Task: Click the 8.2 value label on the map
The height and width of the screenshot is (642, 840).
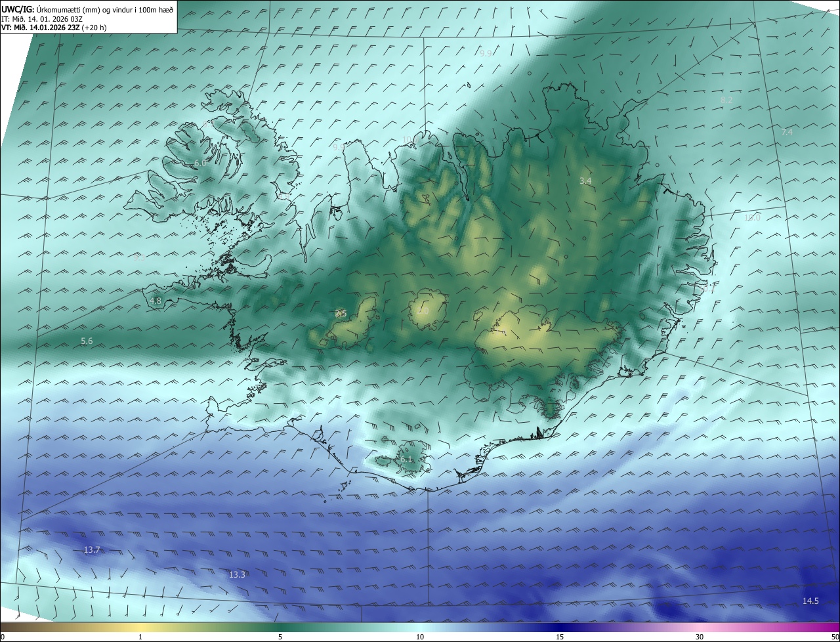Action: [726, 100]
